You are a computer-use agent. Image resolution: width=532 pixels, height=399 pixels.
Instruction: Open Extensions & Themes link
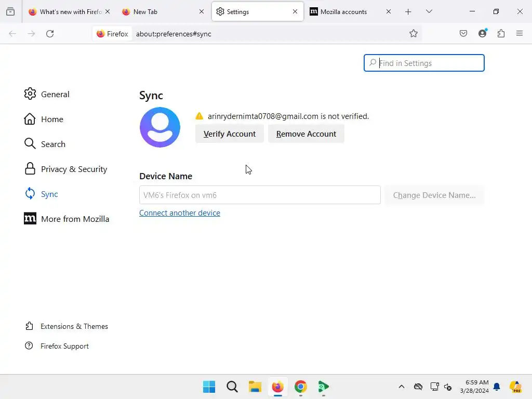click(x=66, y=326)
